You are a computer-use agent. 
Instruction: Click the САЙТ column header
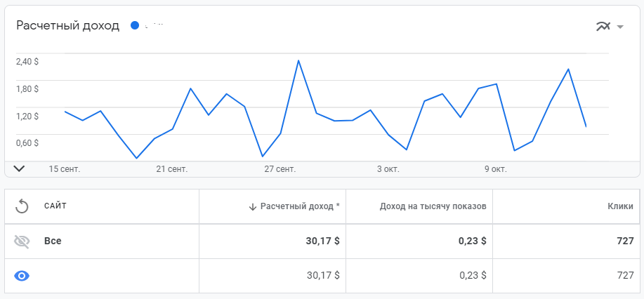pyautogui.click(x=55, y=206)
